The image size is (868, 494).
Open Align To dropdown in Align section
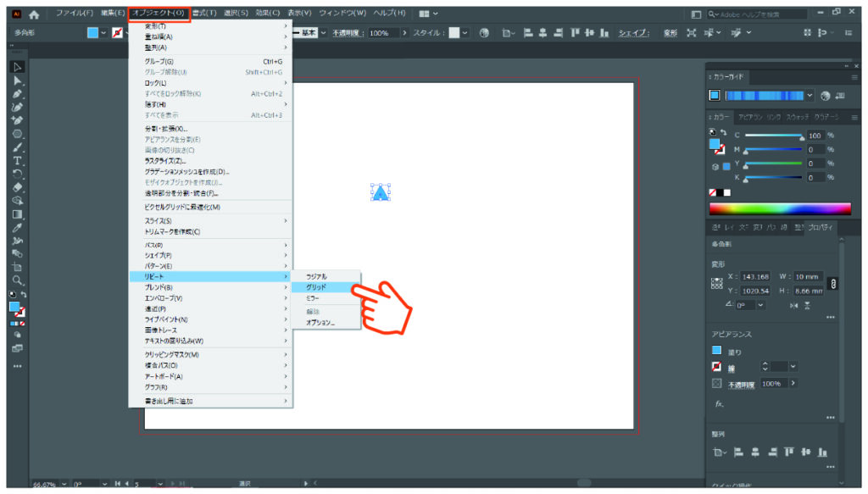[719, 452]
